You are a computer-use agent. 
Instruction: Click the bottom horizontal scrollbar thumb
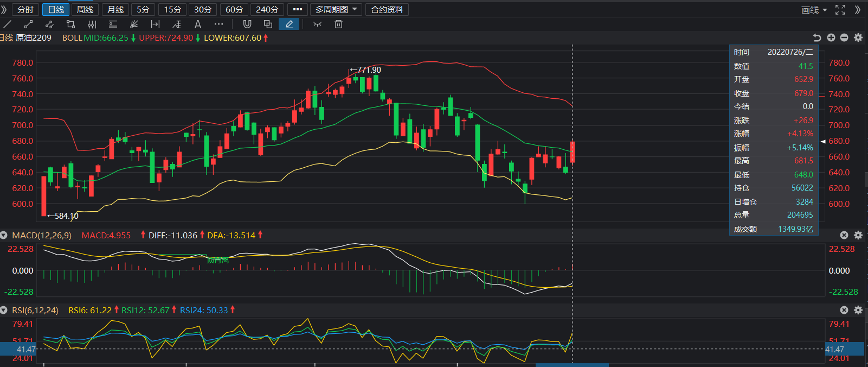click(572, 365)
